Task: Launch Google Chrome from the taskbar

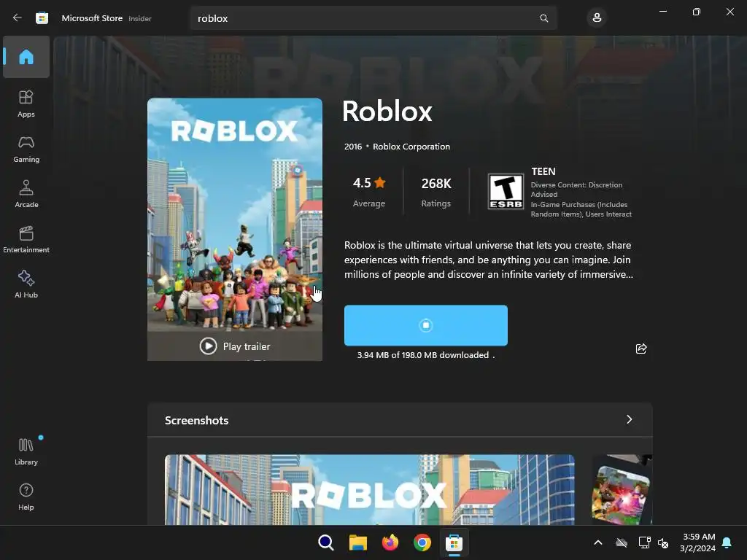Action: [x=422, y=542]
